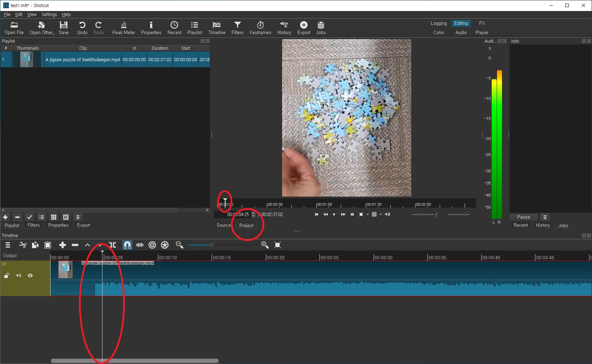Select the Logging layout
Screen dimensions: 592x364
click(439, 23)
